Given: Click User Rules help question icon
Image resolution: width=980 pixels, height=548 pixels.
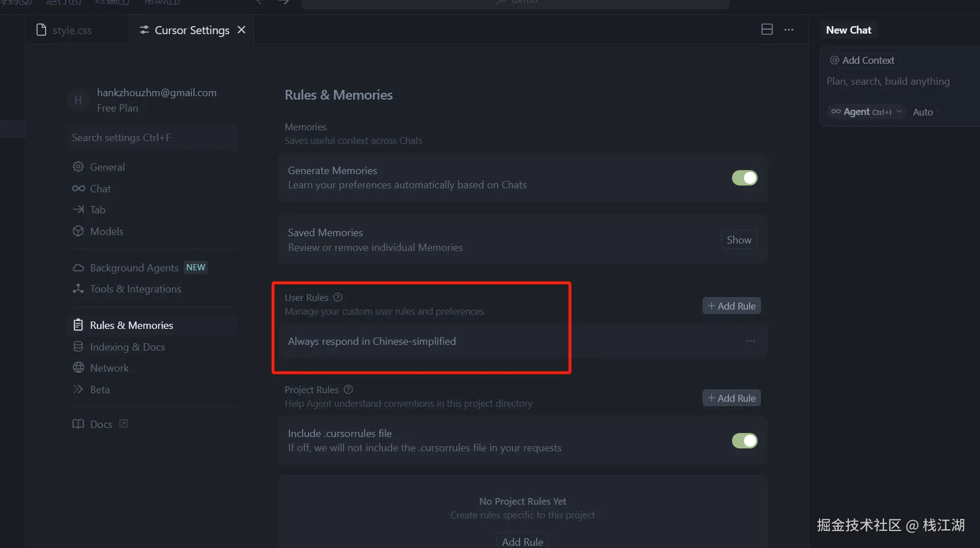Looking at the screenshot, I should pyautogui.click(x=338, y=297).
